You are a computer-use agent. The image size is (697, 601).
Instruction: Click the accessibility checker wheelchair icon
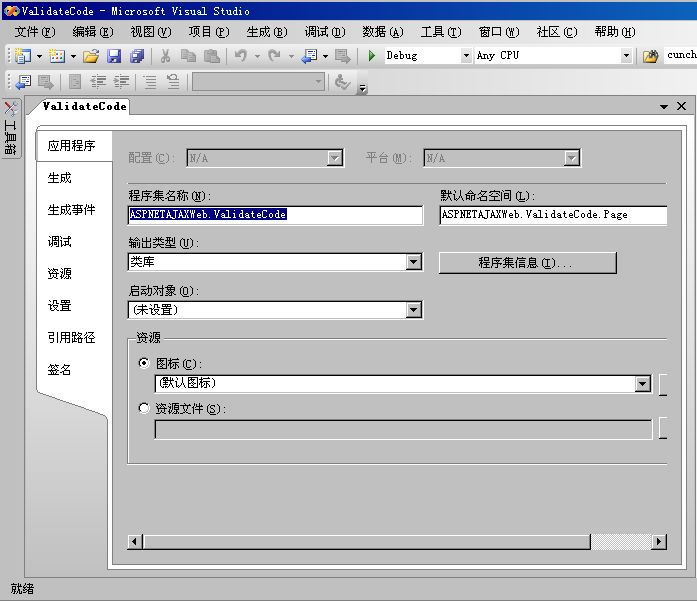(342, 82)
